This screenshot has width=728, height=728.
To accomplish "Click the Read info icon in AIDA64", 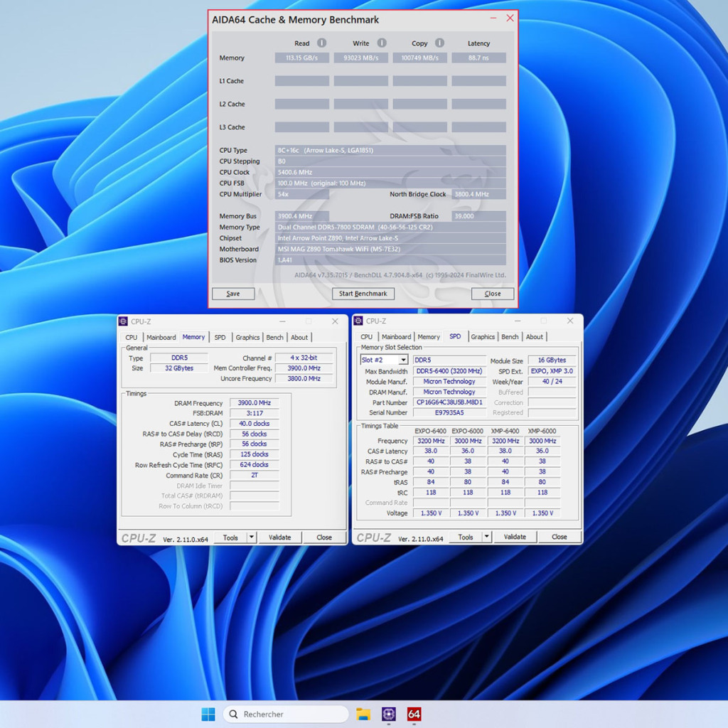I will 322,43.
